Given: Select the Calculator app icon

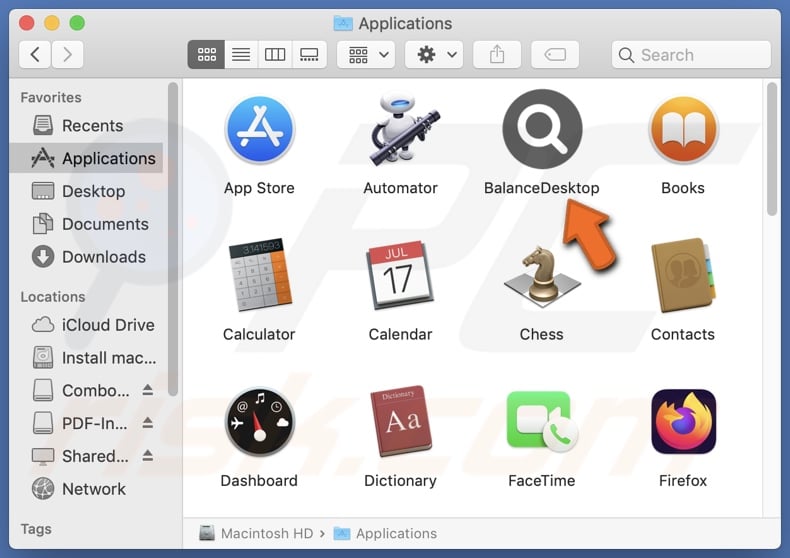Looking at the screenshot, I should tap(259, 274).
